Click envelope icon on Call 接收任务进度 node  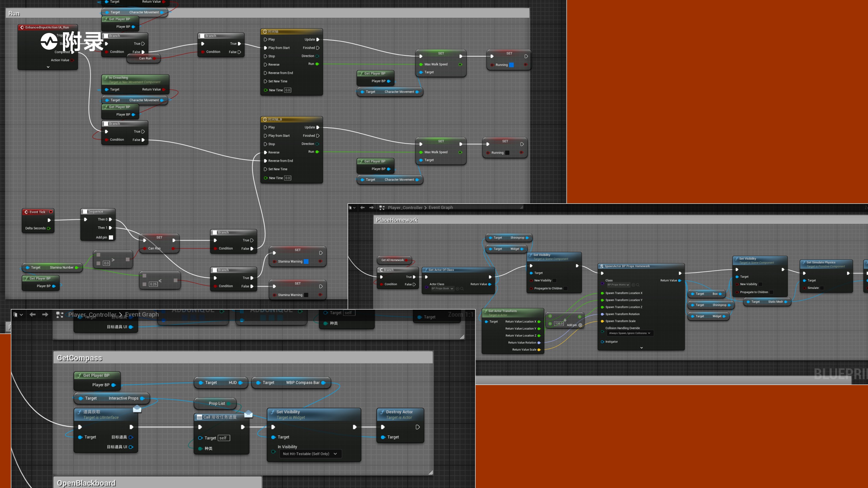(248, 414)
